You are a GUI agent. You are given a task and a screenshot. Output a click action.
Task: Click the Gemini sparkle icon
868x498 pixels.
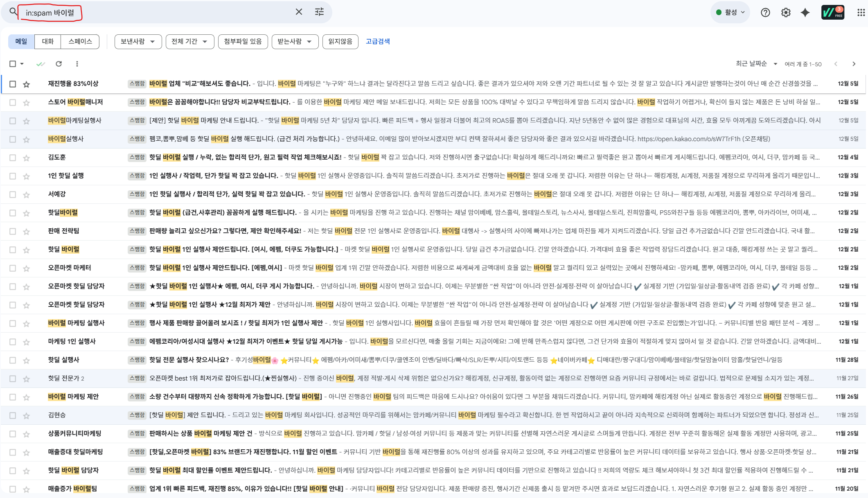pos(805,13)
